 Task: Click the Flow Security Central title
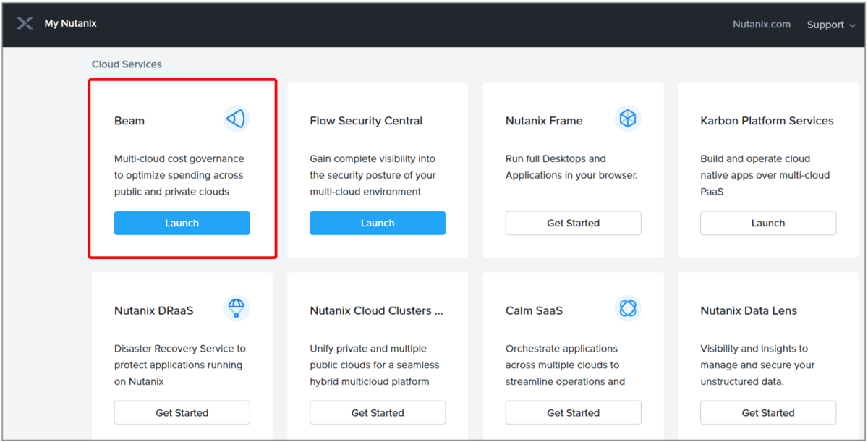[x=366, y=121]
